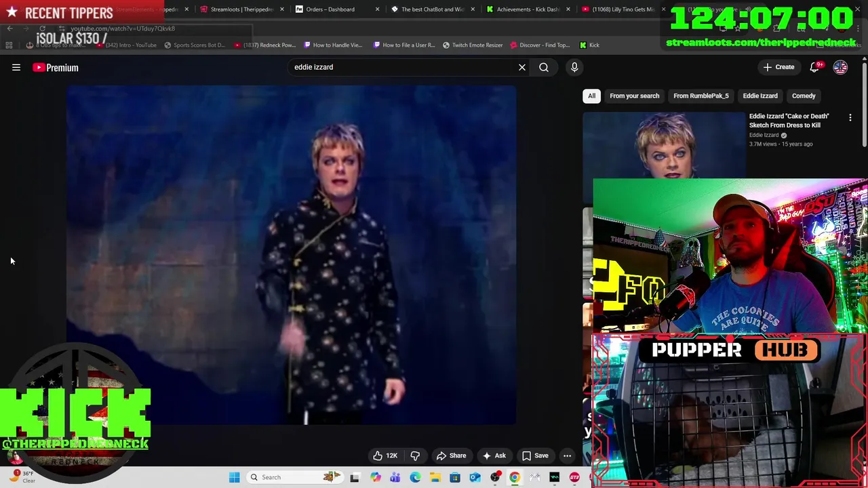Open Twitch Emote Resizer bookmark

(473, 45)
